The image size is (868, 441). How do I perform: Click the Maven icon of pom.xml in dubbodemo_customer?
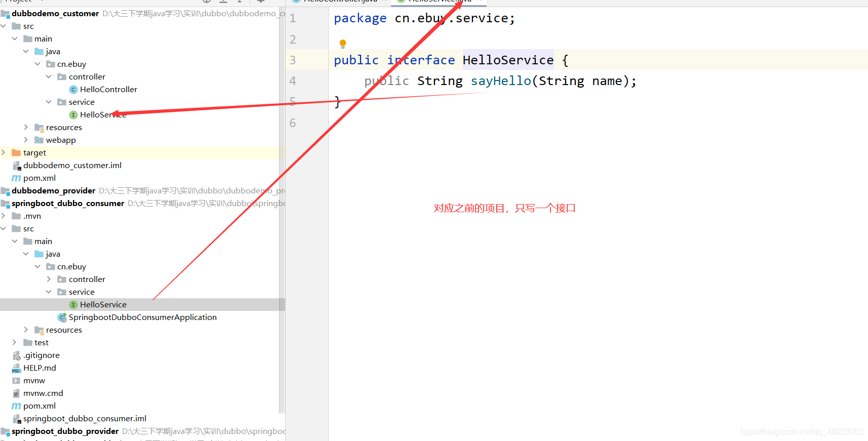pos(16,178)
